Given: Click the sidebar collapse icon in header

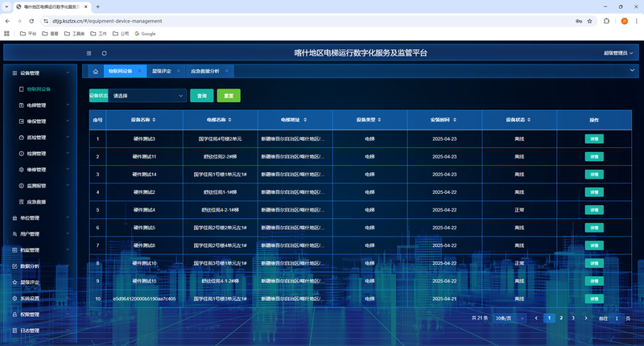Looking at the screenshot, I should pos(90,53).
